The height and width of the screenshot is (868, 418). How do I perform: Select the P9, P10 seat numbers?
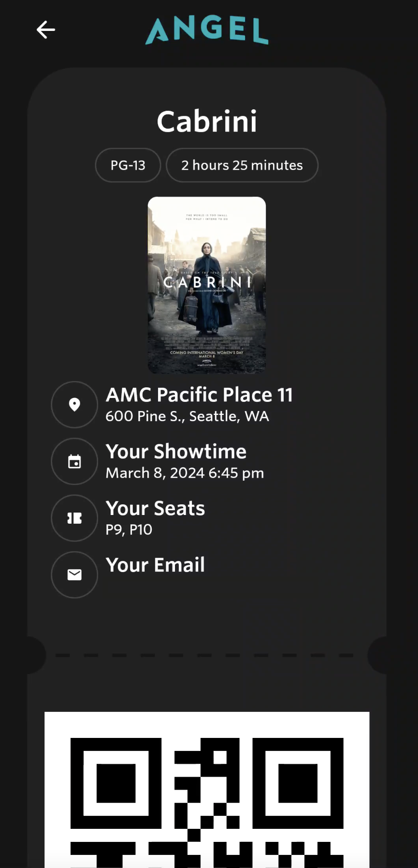coord(129,530)
